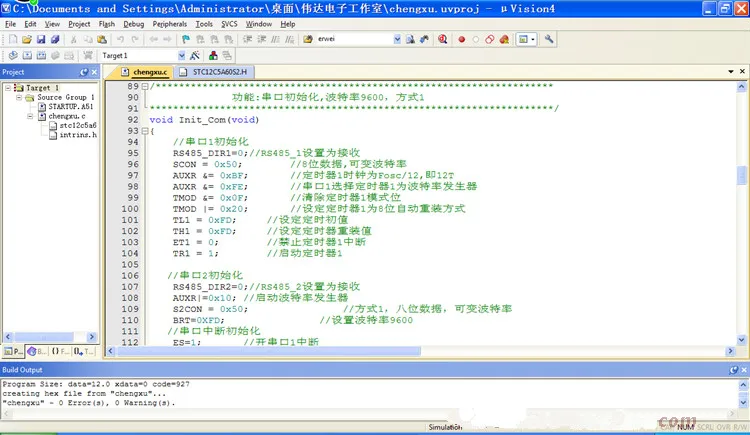Open the editor tab list arrow

click(731, 72)
